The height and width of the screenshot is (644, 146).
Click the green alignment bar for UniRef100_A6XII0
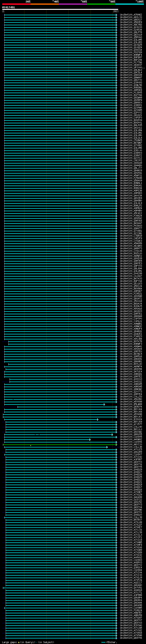[60, 445]
